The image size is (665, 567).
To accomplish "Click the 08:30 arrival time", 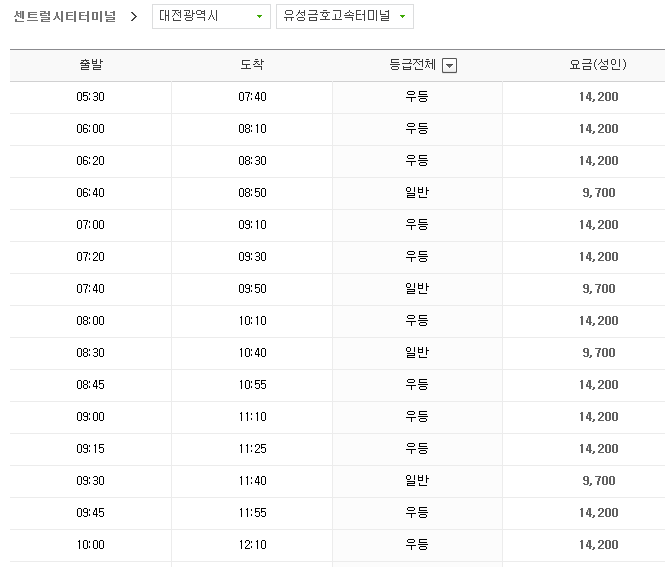I will (x=252, y=161).
